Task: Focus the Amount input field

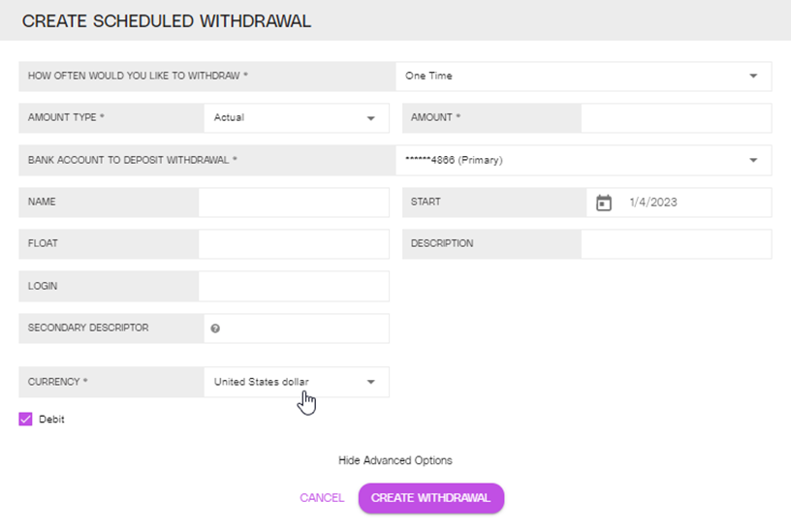Action: point(676,118)
